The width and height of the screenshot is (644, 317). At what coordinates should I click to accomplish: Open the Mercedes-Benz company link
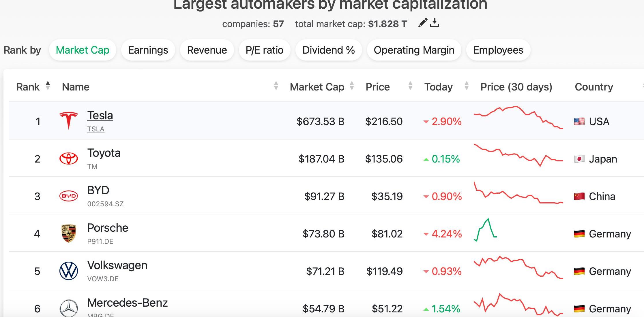coord(128,303)
